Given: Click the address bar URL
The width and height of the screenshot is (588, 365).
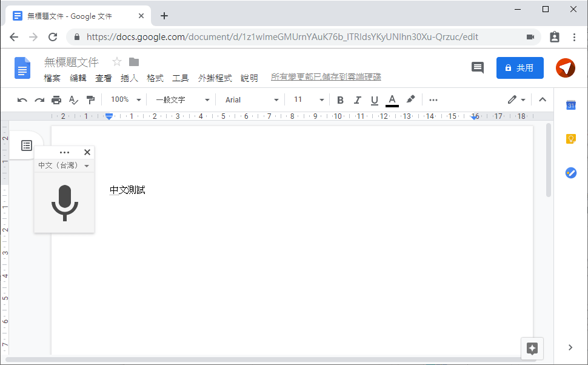Looking at the screenshot, I should tap(282, 37).
